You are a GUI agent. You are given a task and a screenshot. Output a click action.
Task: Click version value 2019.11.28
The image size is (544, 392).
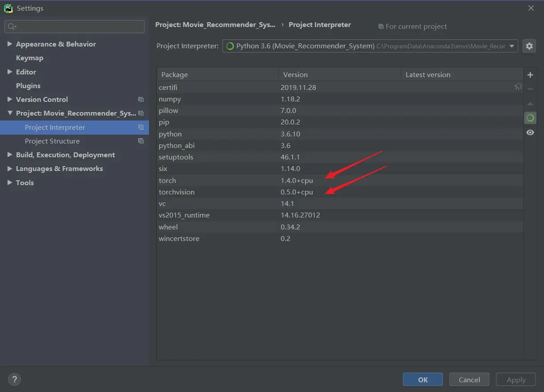(298, 88)
